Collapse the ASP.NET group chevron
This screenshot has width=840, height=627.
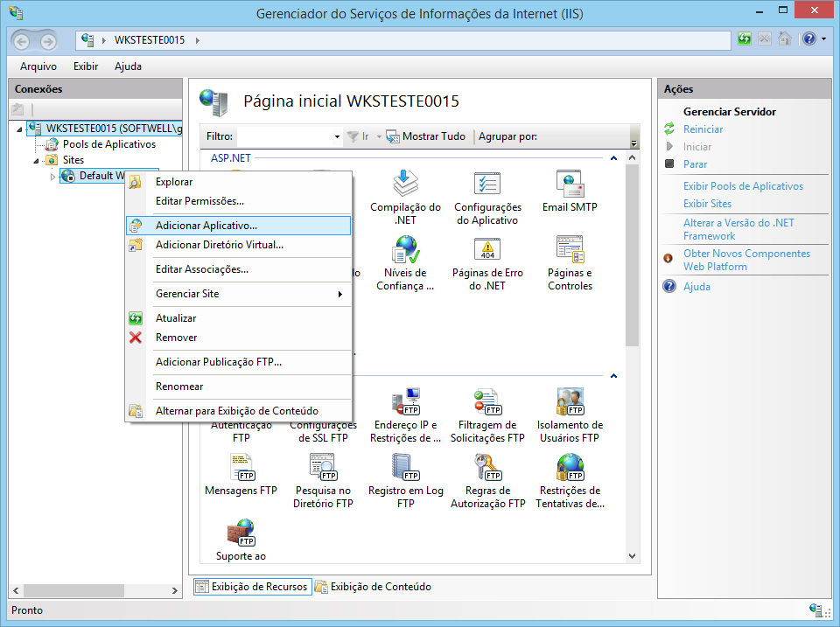(x=614, y=158)
